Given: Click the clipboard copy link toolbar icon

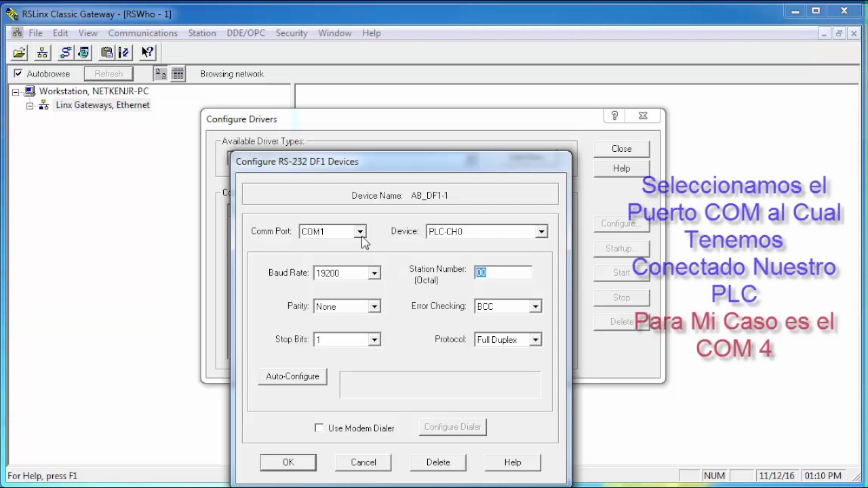Looking at the screenshot, I should [x=106, y=52].
